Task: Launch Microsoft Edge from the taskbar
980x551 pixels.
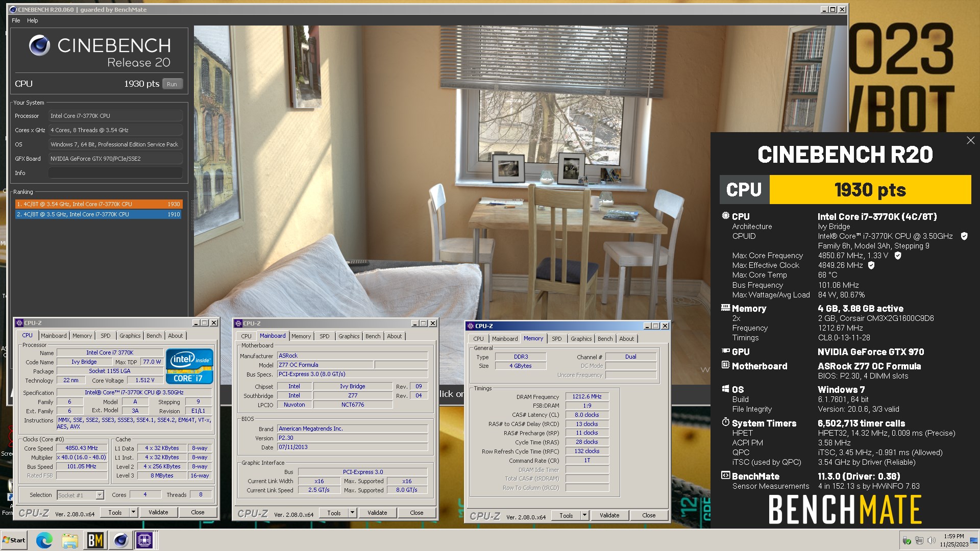Action: pos(44,540)
